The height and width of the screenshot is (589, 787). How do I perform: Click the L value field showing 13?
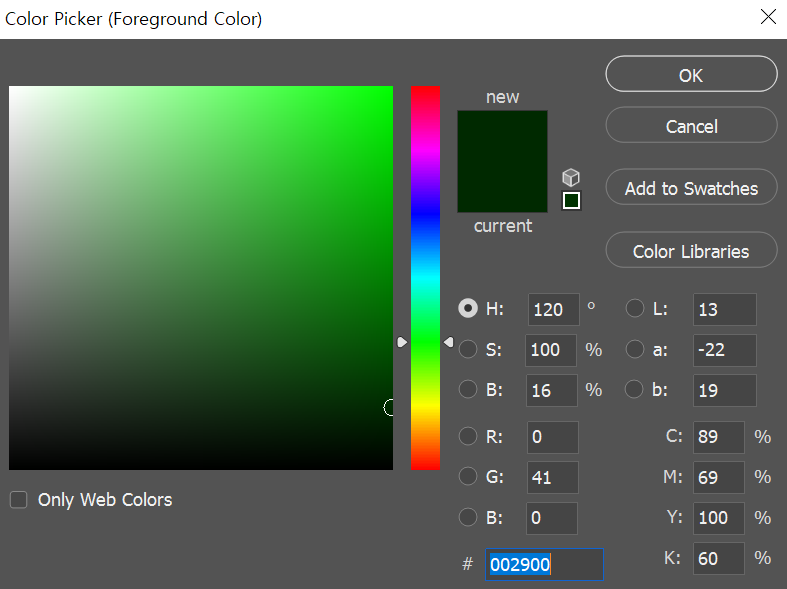(725, 310)
